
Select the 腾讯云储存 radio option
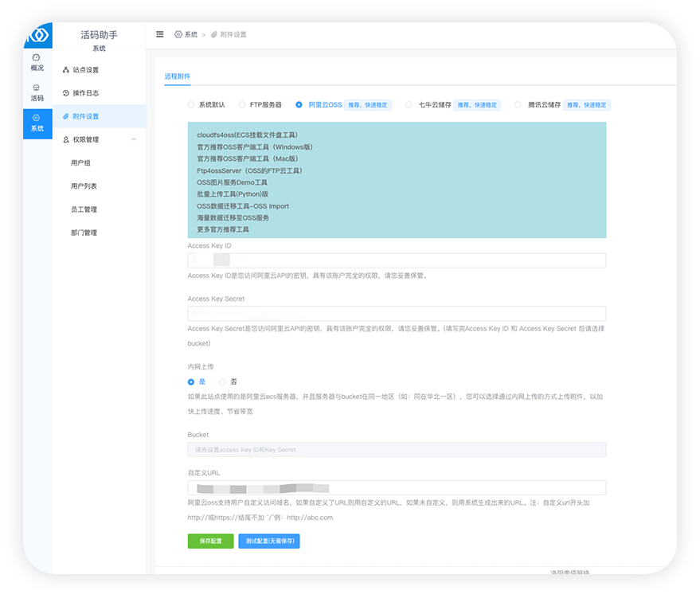pos(518,105)
